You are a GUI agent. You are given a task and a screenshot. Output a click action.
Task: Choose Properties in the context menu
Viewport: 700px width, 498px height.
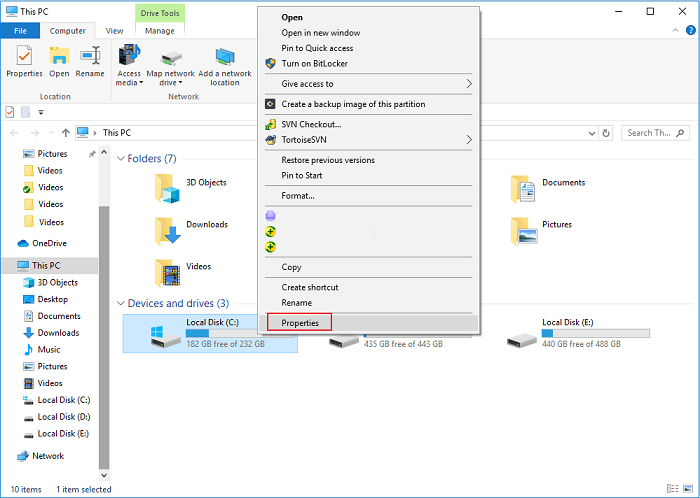point(300,323)
